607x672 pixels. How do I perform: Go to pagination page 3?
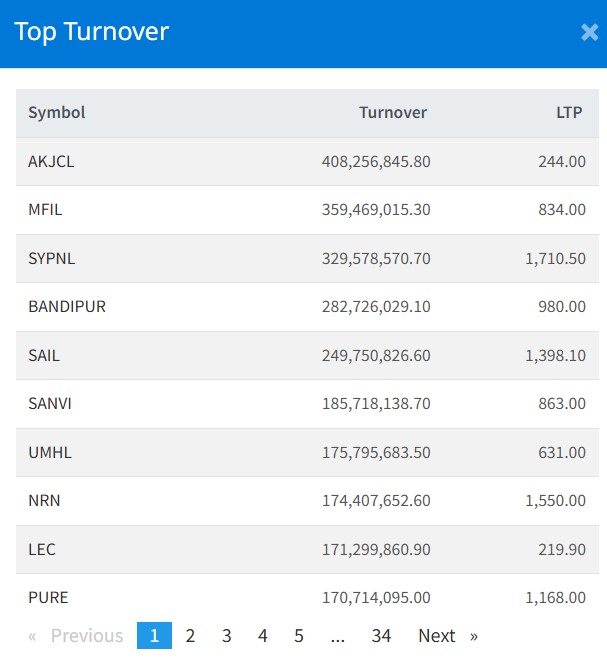point(227,636)
